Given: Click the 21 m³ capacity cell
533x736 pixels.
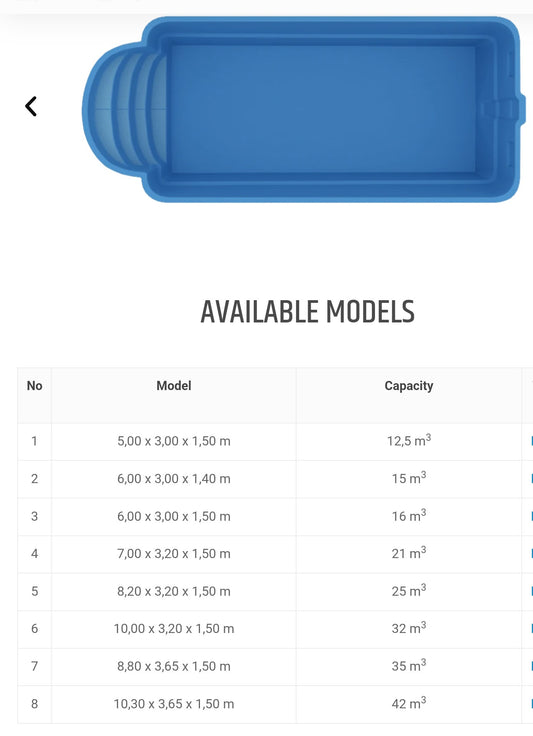Looking at the screenshot, I should point(409,553).
